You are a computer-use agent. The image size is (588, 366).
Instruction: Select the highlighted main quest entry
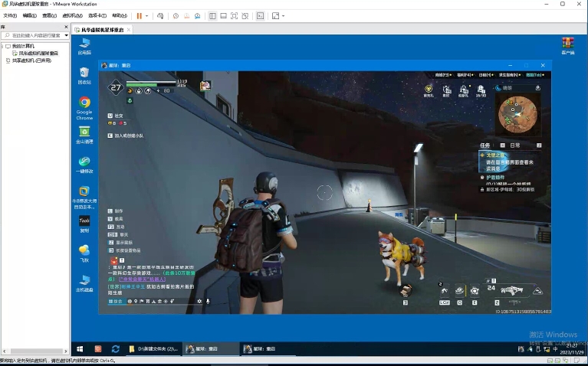point(509,162)
